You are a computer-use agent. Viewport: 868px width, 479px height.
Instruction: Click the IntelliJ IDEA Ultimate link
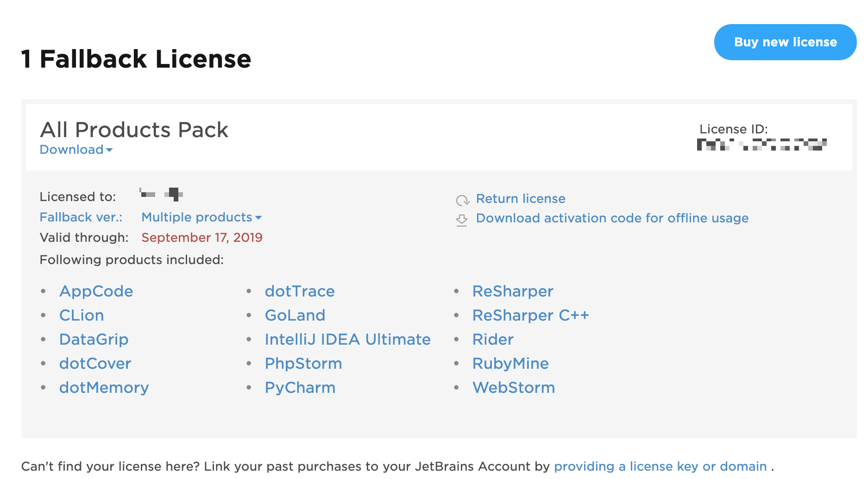(348, 340)
